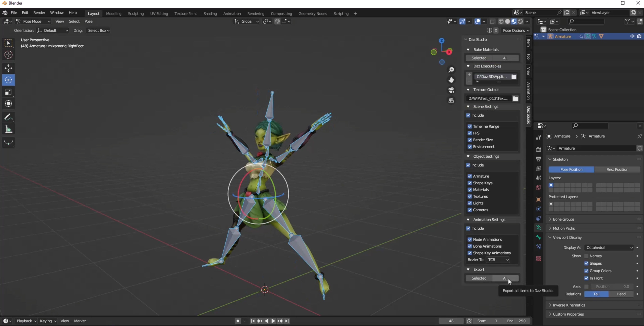Screen dimensions: 644x326
Task: Toggle the Timeline Range checkbox
Action: (470, 126)
